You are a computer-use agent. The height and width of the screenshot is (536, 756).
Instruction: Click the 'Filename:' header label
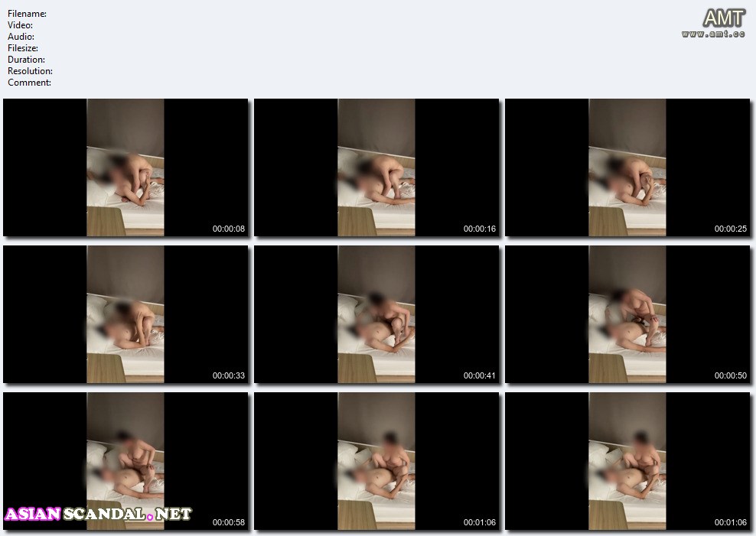pyautogui.click(x=27, y=14)
